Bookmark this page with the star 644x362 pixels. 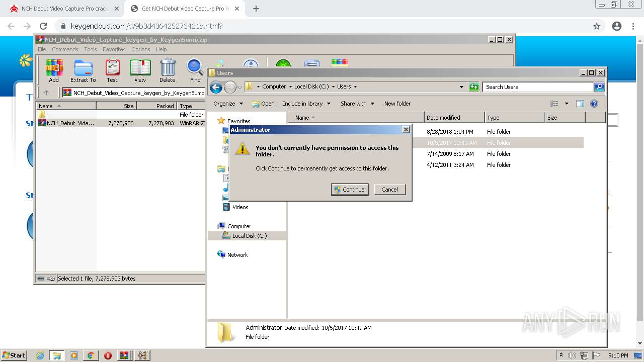point(597,26)
